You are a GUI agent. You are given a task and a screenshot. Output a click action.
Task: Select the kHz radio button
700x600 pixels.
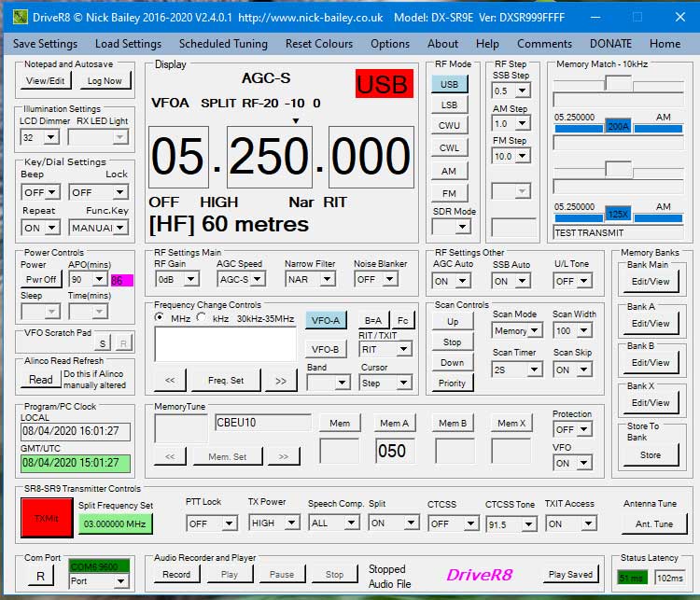(x=202, y=317)
